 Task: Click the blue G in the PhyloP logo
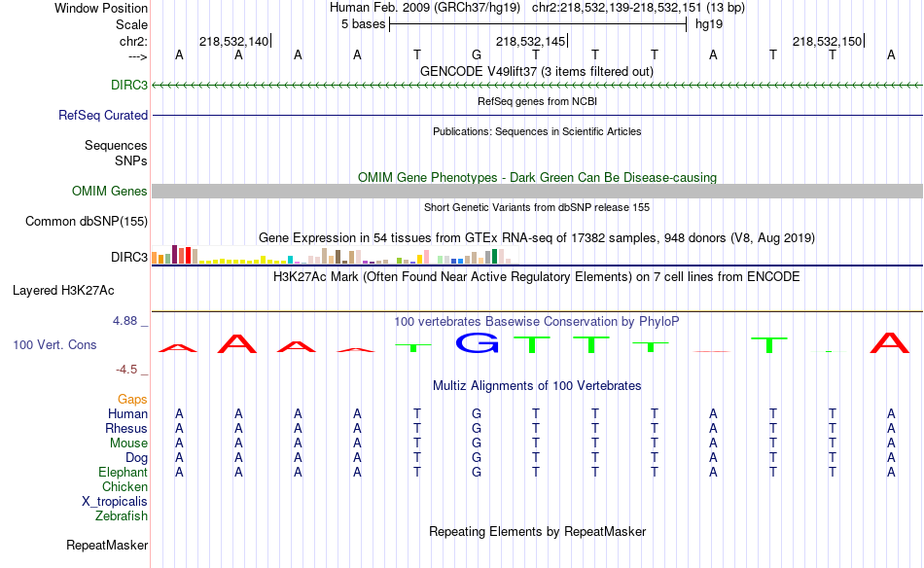click(x=477, y=343)
